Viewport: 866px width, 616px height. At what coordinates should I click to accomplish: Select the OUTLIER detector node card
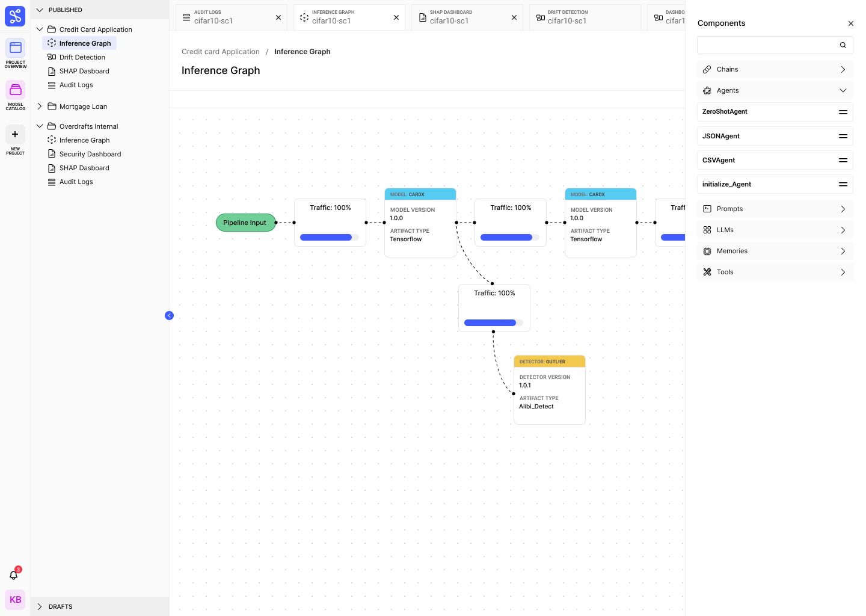click(550, 390)
